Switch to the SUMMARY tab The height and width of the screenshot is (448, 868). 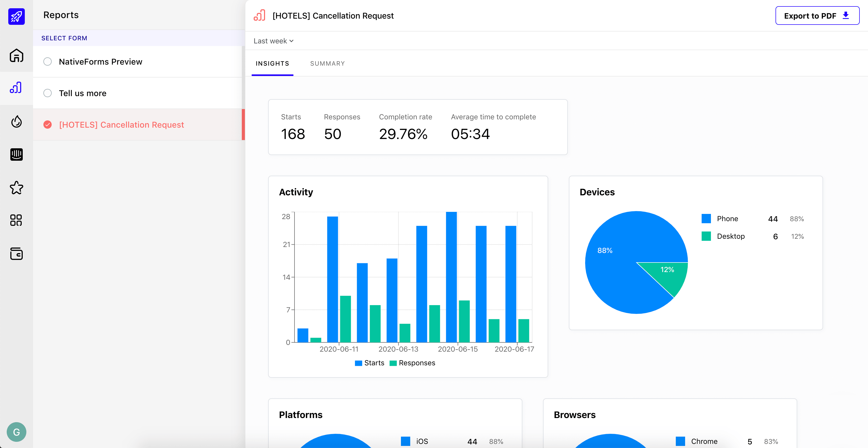point(327,63)
